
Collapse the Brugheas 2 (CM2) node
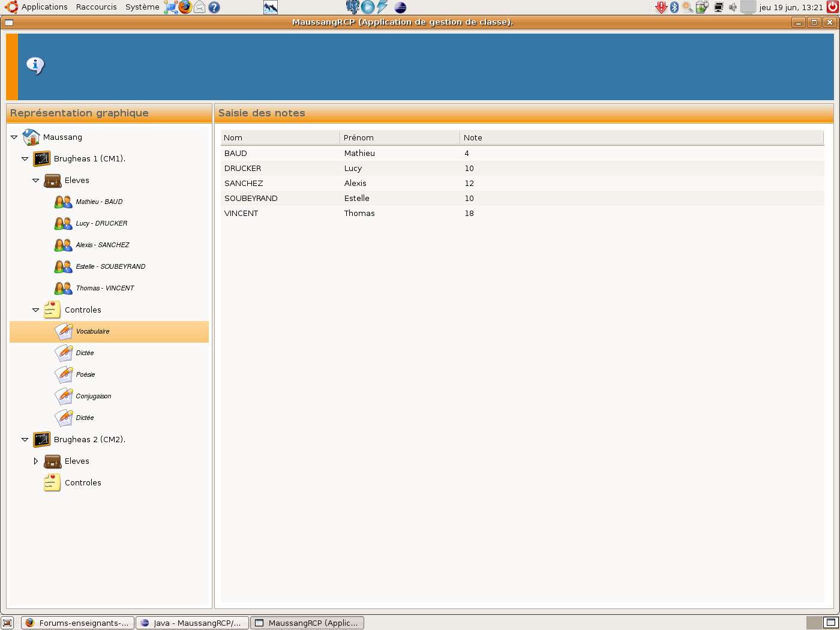(25, 440)
